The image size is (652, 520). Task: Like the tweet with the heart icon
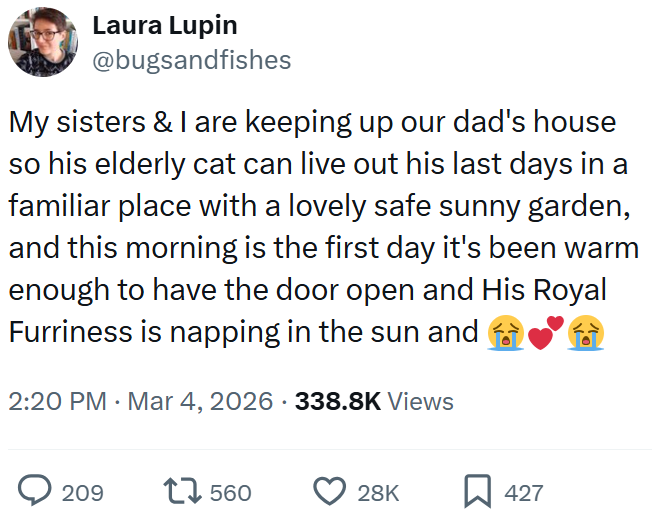pos(330,492)
